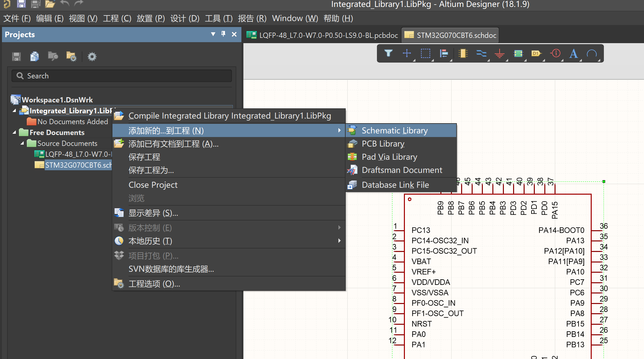Select the Place GND power port tool

pos(500,53)
